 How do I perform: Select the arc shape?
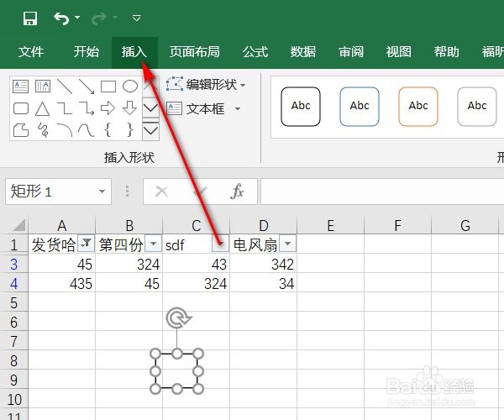point(65,130)
